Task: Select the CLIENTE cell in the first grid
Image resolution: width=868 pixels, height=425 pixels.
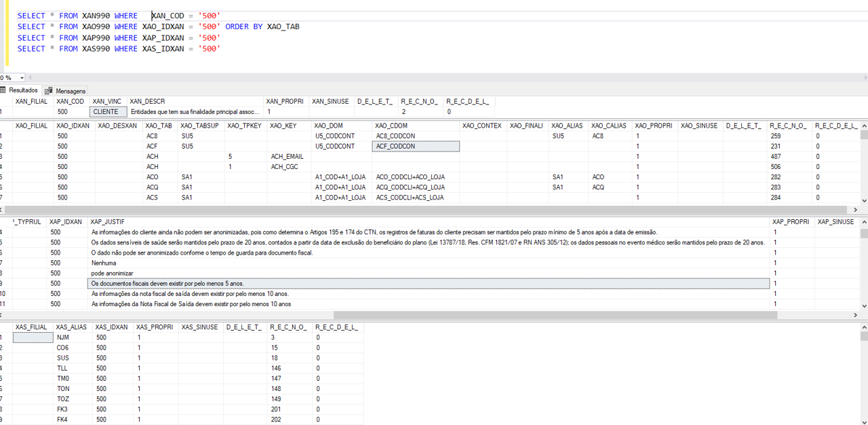Action: pyautogui.click(x=108, y=111)
